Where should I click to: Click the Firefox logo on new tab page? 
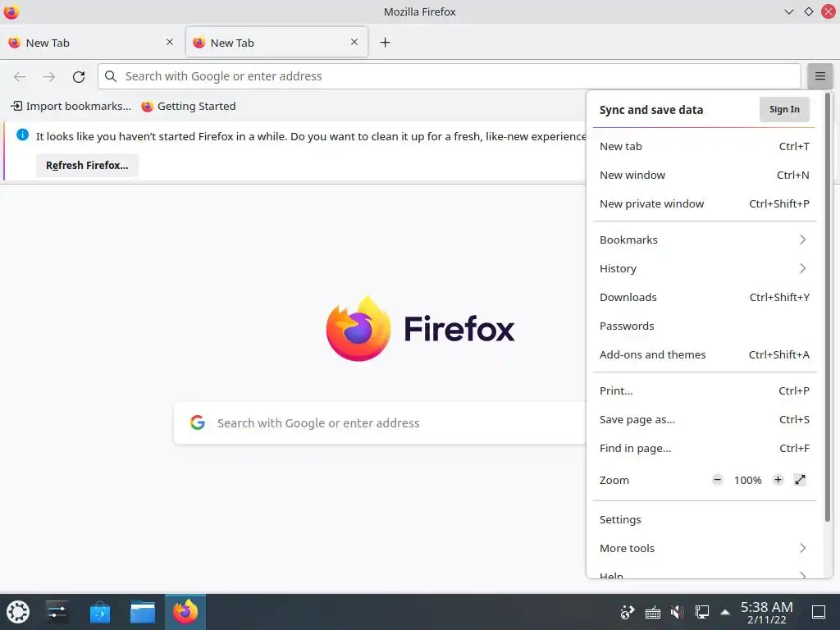[x=358, y=328]
